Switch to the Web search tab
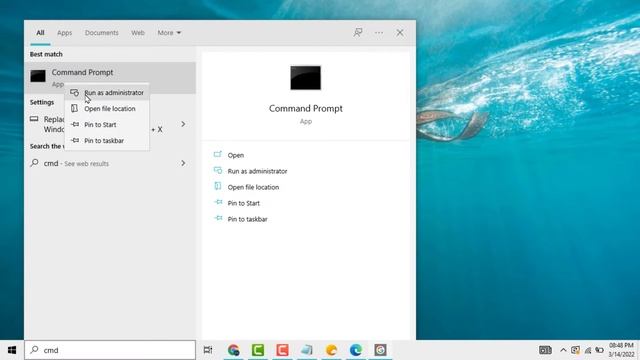Screen dimensions: 640x360 [x=138, y=33]
